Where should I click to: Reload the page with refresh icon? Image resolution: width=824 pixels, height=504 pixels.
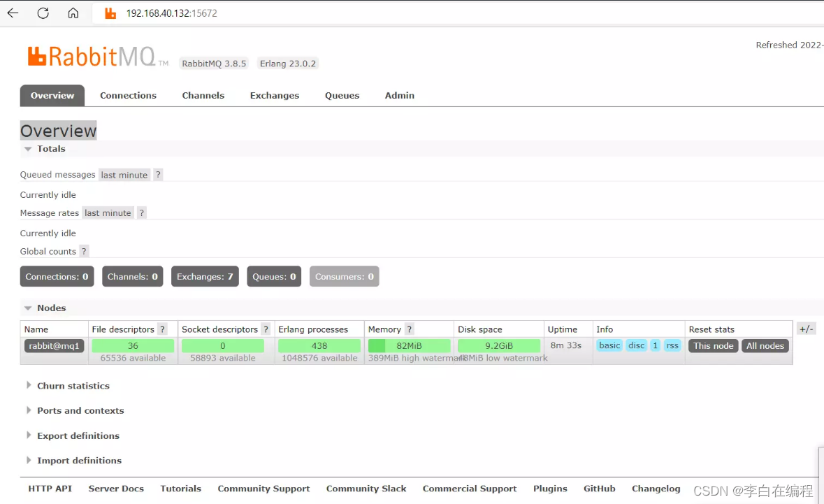pos(43,13)
